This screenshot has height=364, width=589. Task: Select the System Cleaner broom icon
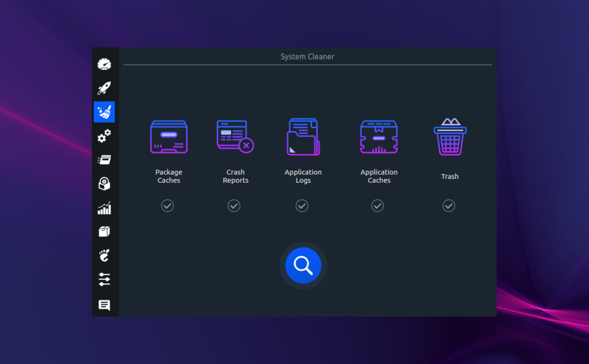[x=104, y=112]
